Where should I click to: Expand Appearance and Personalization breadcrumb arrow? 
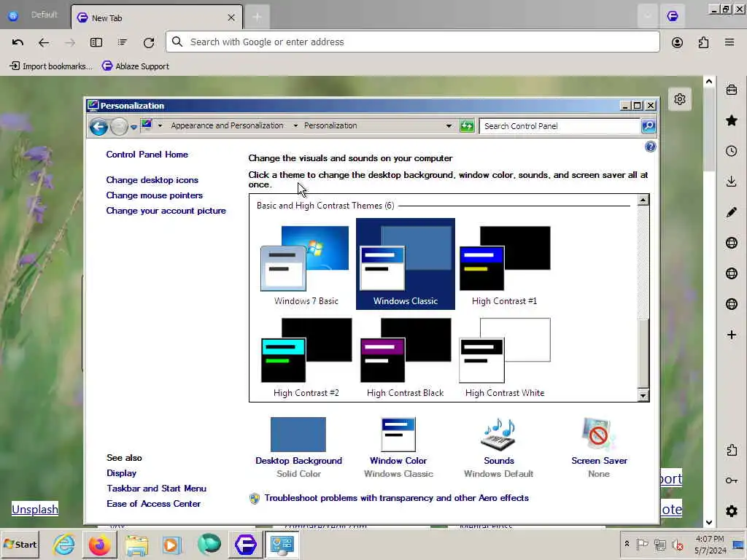(295, 125)
